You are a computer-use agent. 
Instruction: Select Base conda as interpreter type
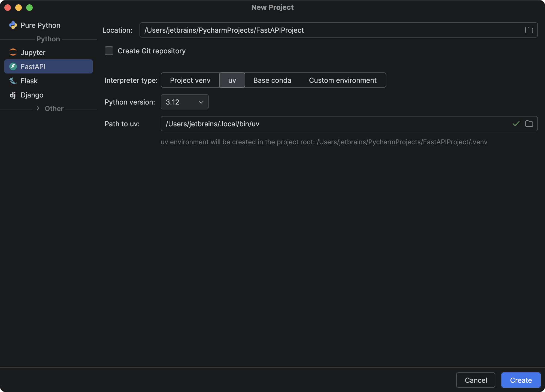coord(272,80)
